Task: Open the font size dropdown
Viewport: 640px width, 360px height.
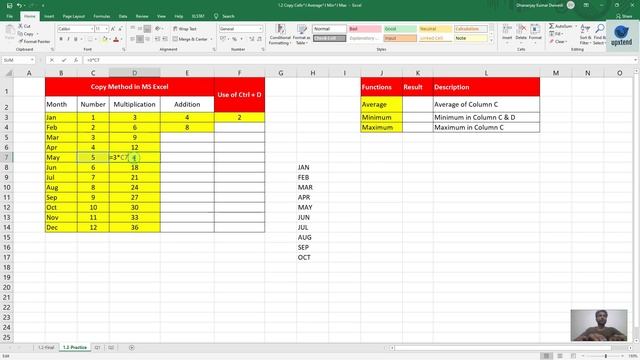Action: pyautogui.click(x=106, y=29)
